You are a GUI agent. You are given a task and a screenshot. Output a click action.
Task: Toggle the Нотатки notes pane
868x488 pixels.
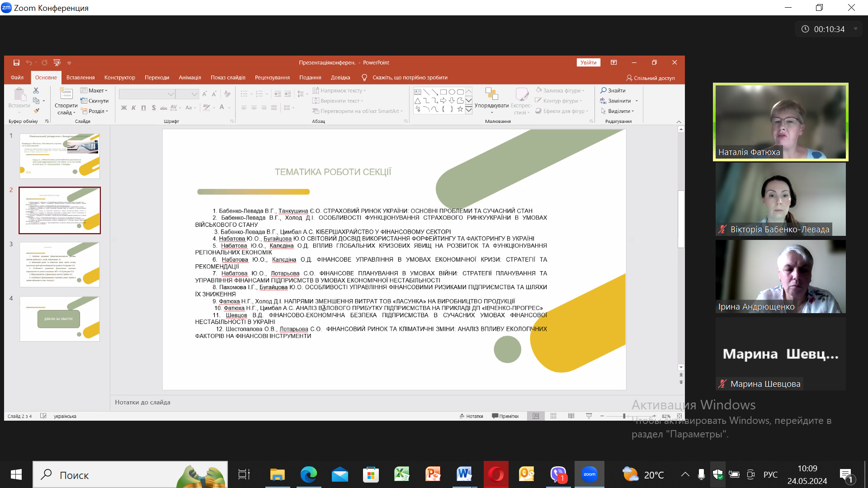click(x=472, y=416)
